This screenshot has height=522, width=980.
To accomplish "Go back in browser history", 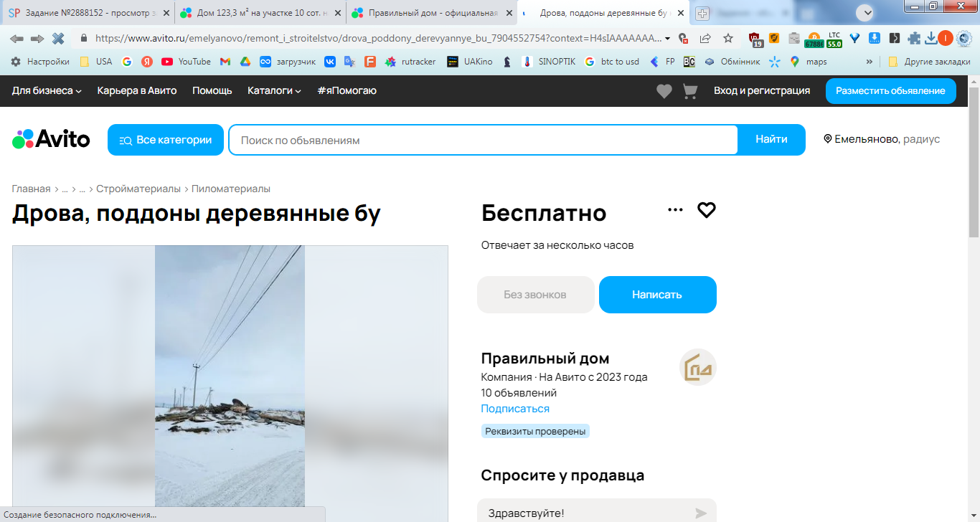I will (x=17, y=39).
